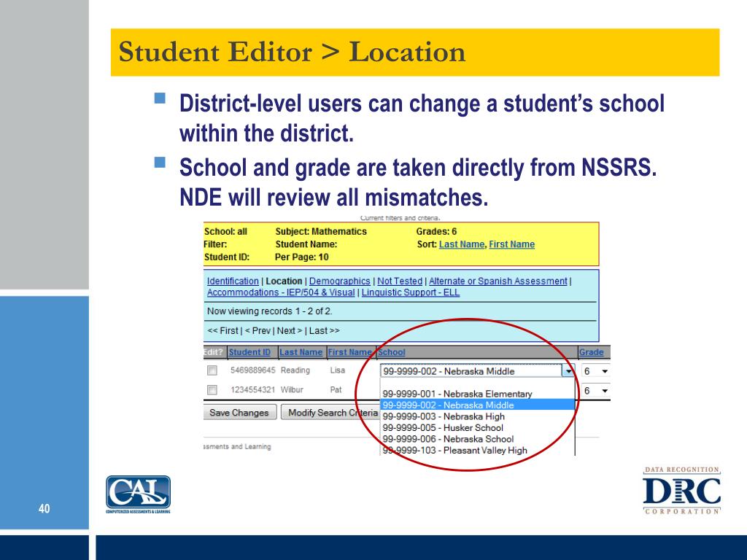
Task: Sort by Last Name link in filters
Action: point(462,244)
